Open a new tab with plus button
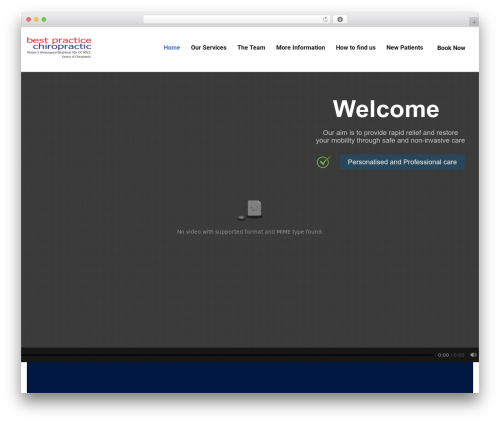This screenshot has height=423, width=500. pyautogui.click(x=474, y=22)
